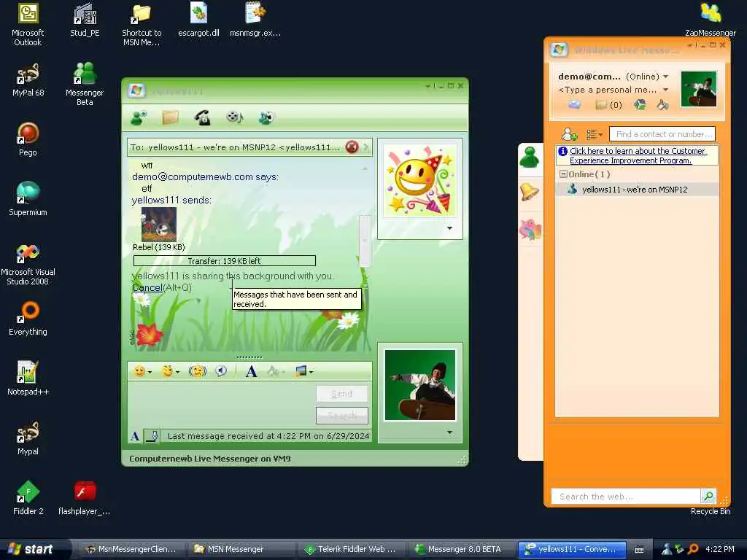Send a nudge to yellows111

(x=197, y=371)
